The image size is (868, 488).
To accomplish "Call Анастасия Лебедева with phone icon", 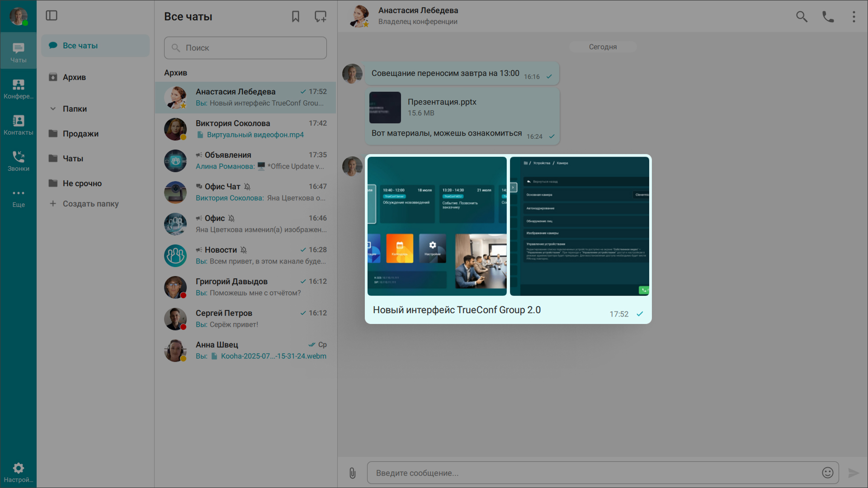I will pos(828,17).
